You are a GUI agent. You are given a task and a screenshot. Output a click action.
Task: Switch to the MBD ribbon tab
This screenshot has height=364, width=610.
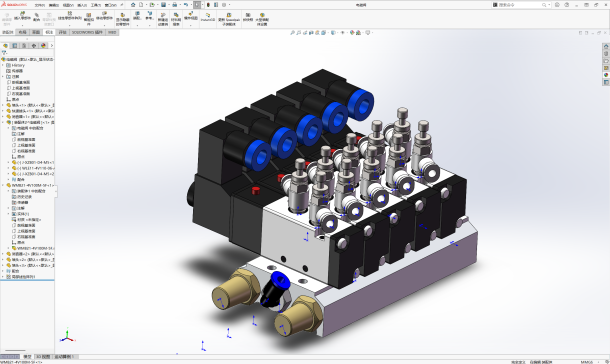click(x=112, y=32)
